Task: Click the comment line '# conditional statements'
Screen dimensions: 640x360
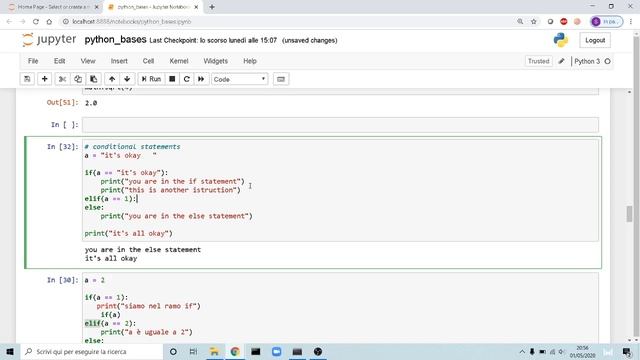Action: click(x=132, y=147)
